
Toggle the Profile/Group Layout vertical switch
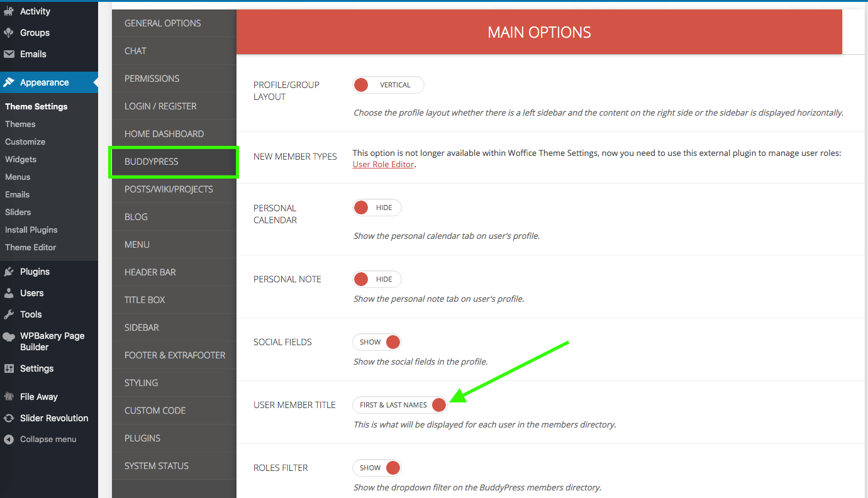point(388,85)
